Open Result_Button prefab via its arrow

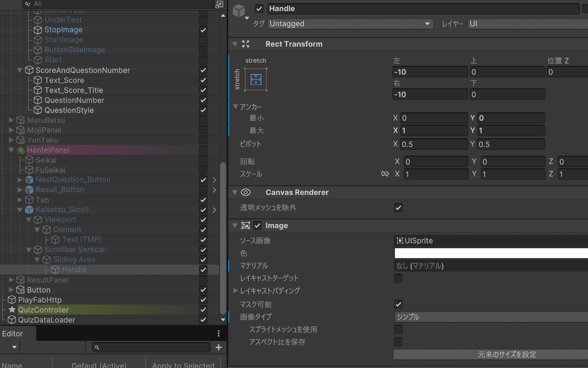214,189
